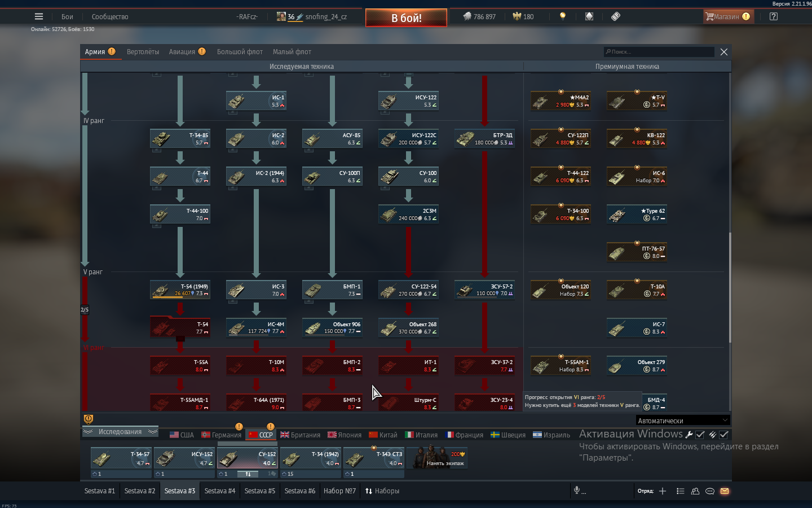Image resolution: width=812 pixels, height=508 pixels.
Task: Click the wrench repair settings icon
Action: (x=689, y=435)
